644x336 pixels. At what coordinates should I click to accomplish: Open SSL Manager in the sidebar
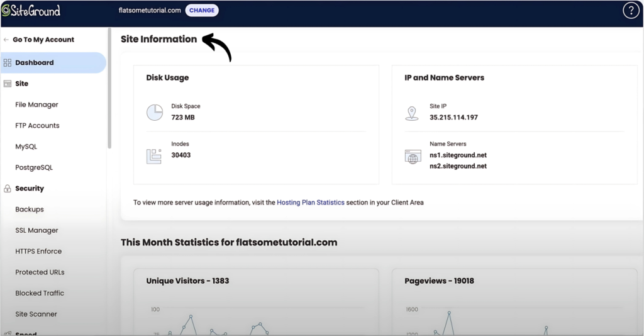tap(36, 230)
